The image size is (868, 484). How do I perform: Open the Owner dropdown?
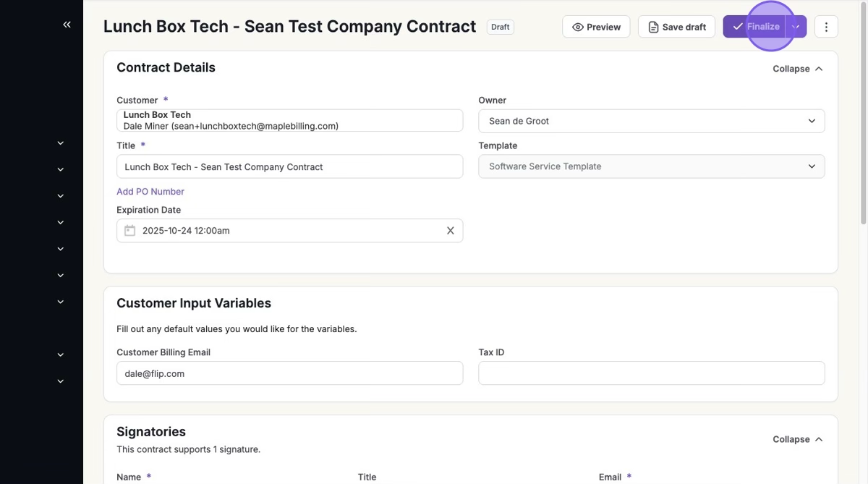[651, 121]
